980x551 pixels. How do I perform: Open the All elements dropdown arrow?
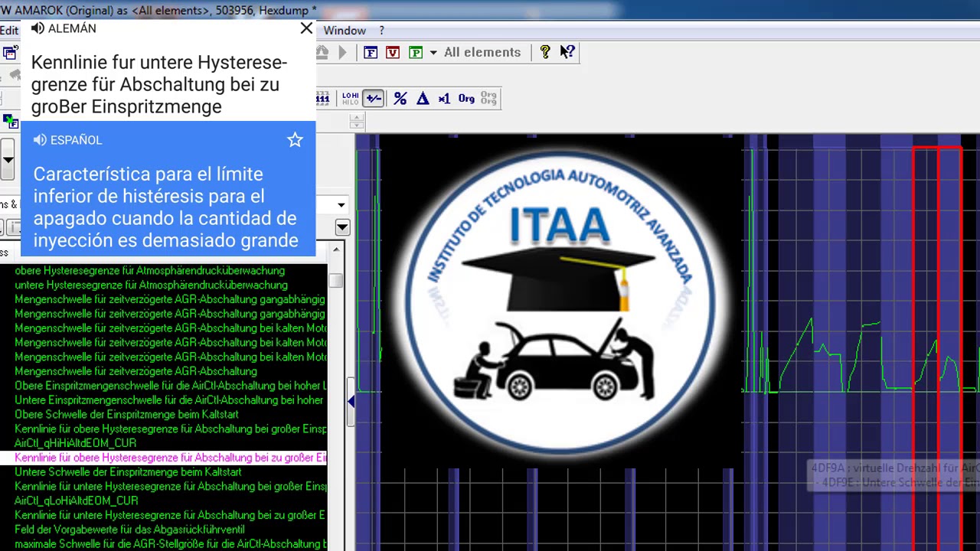pos(433,53)
